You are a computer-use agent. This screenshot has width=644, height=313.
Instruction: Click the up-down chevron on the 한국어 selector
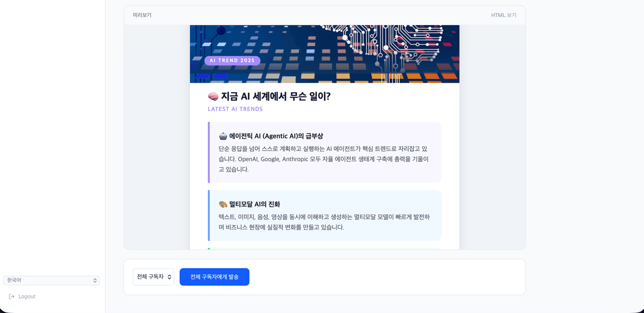pyautogui.click(x=95, y=280)
